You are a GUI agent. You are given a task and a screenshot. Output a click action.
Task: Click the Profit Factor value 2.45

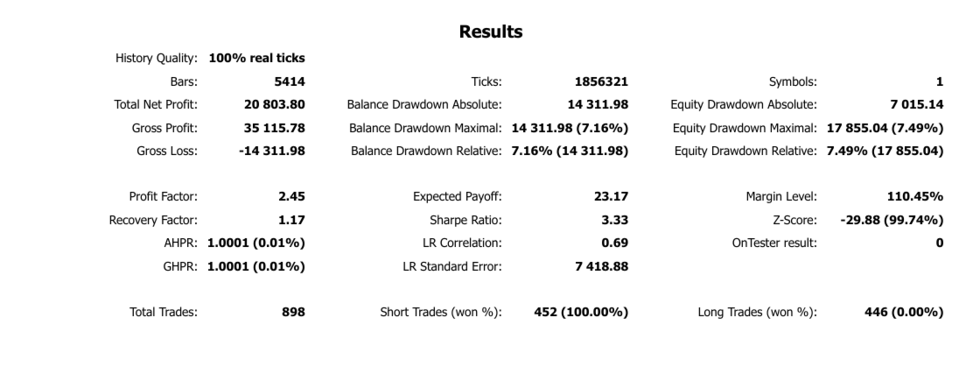(292, 196)
